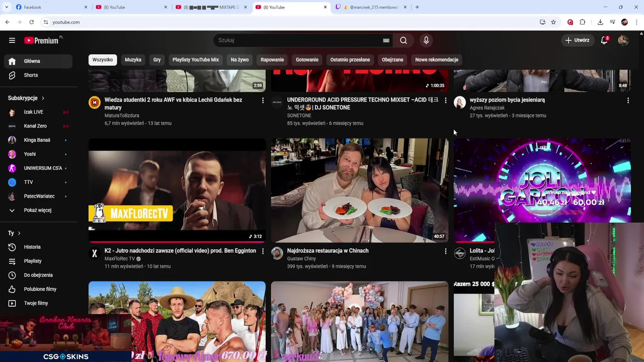Expand Pokaż więcej subscriptions
The width and height of the screenshot is (644, 362).
[38, 210]
